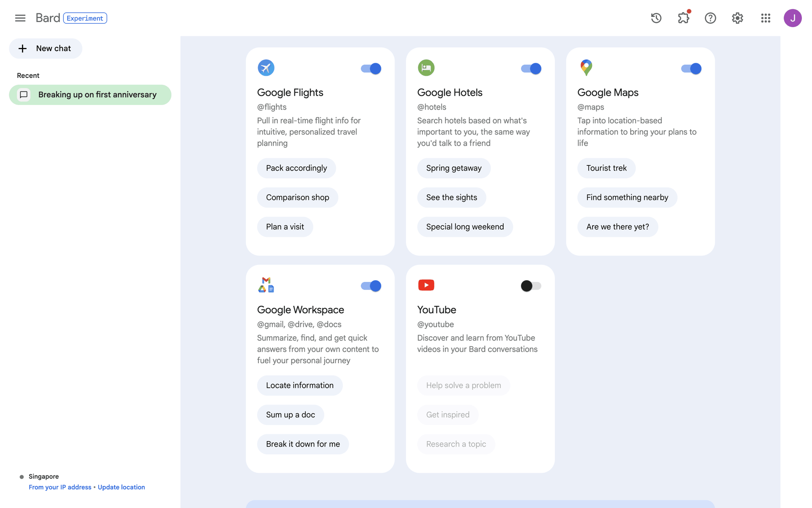Click the @youtube handle text
The height and width of the screenshot is (508, 812).
436,324
